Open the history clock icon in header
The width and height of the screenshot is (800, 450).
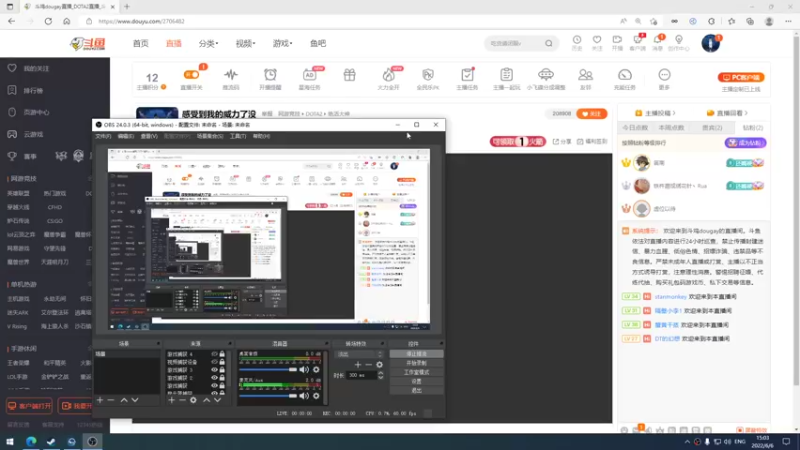[x=577, y=40]
